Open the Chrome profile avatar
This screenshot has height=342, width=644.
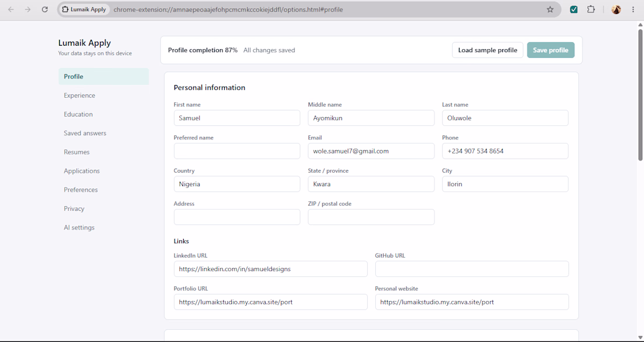click(x=616, y=9)
